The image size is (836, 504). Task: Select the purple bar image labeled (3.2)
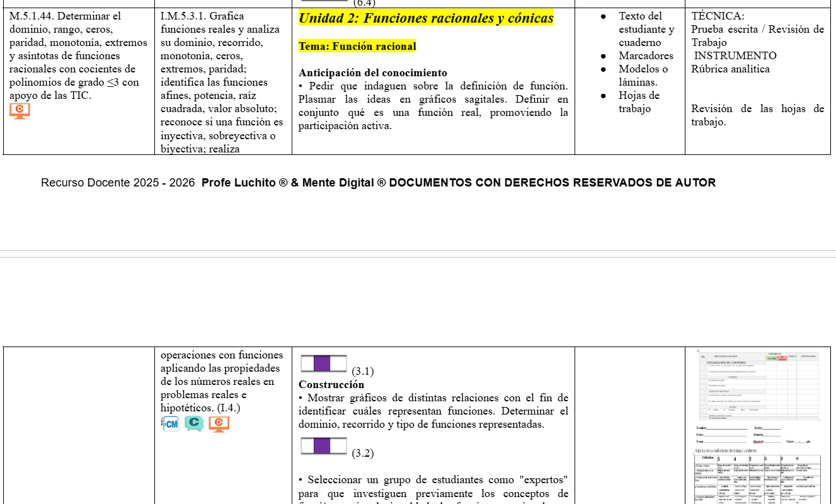(x=324, y=445)
